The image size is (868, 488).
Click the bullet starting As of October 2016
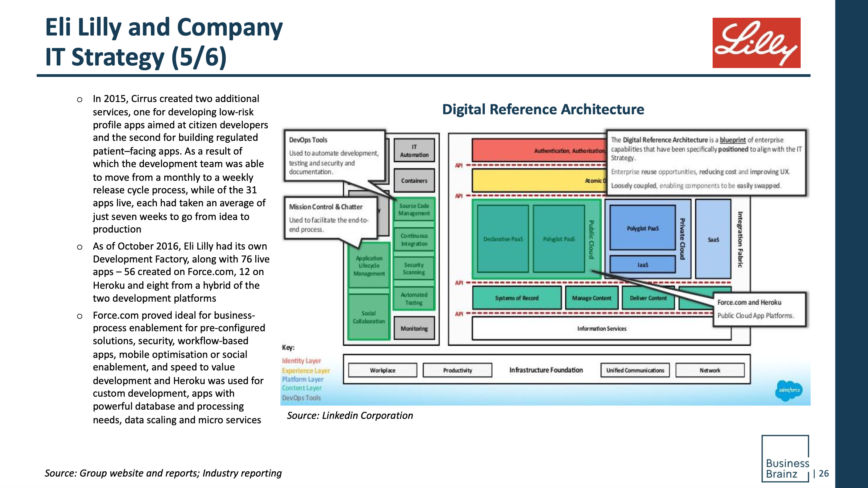coord(181,272)
